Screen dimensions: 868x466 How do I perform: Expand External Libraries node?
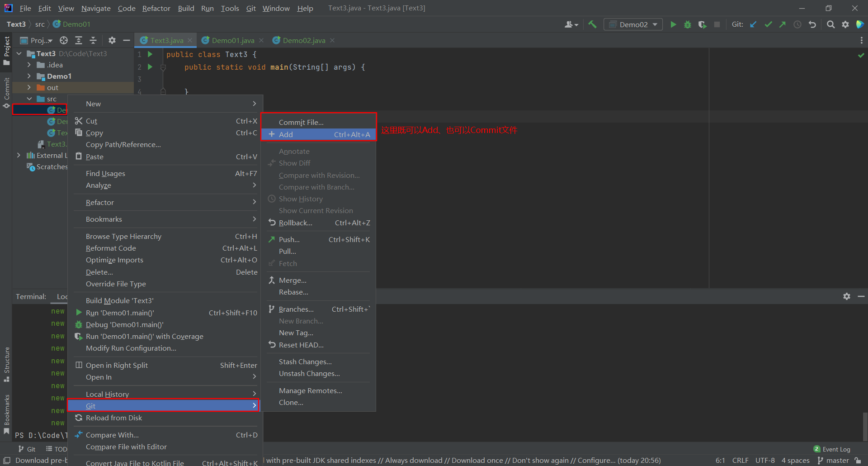pos(19,155)
